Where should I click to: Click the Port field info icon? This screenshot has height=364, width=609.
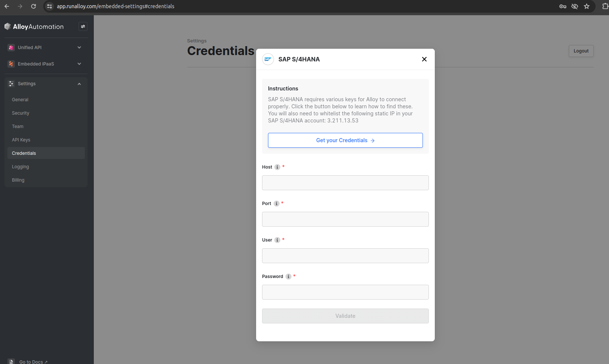pos(276,204)
